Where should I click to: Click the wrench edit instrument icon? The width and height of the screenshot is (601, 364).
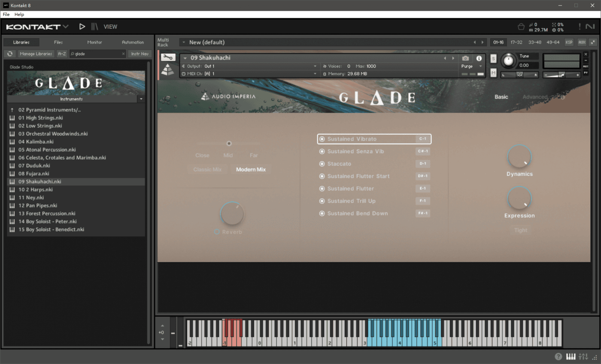coord(168,57)
